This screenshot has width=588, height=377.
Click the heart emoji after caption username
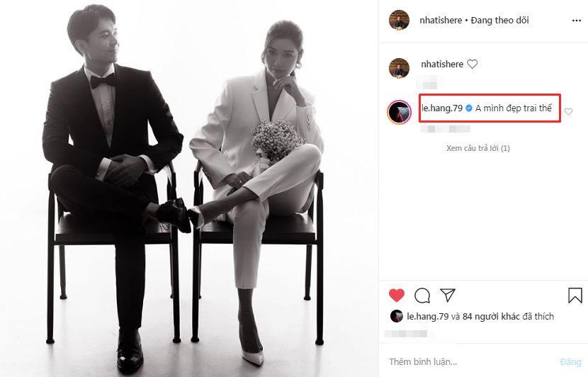[473, 64]
